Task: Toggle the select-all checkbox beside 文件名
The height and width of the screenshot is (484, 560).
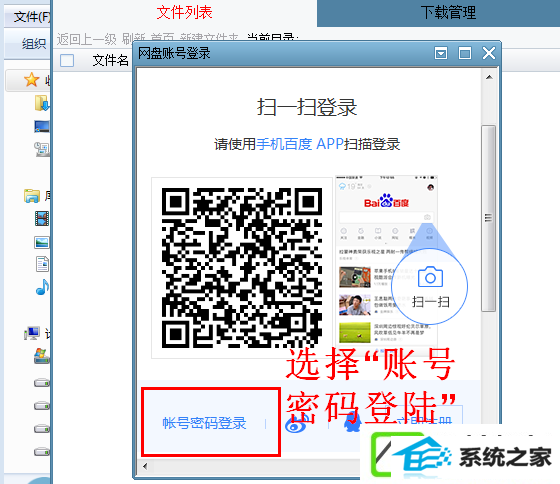Action: [x=67, y=60]
